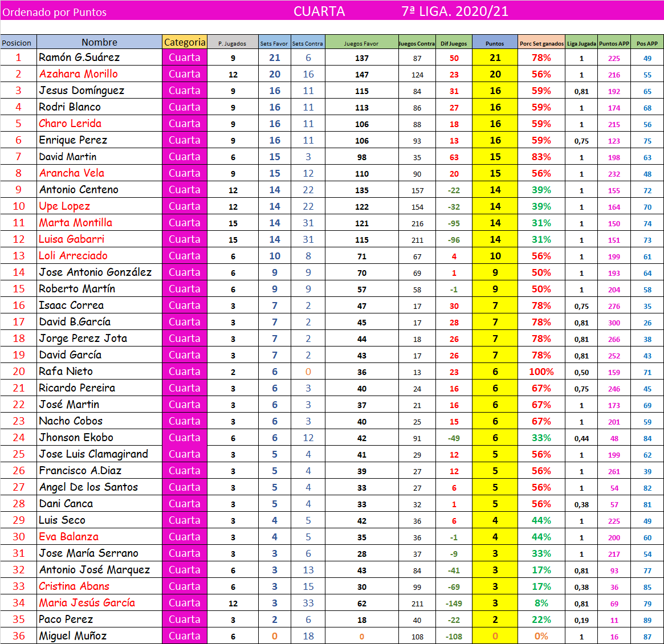Select the name 'Arancha Vela'
Viewport: 664px width, 644px height.
72,173
